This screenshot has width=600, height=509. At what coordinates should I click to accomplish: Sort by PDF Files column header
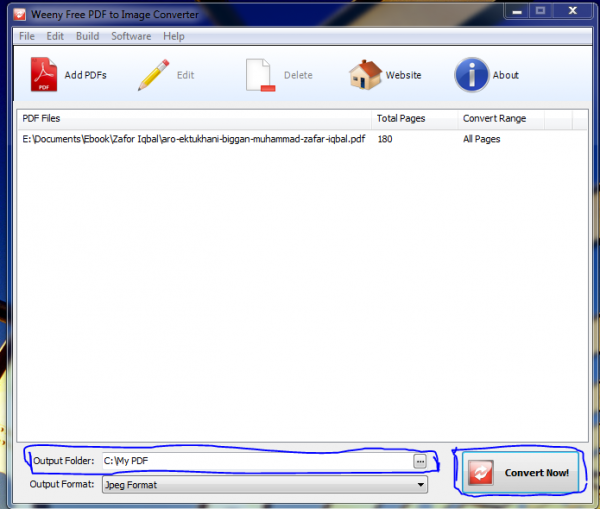click(x=194, y=119)
